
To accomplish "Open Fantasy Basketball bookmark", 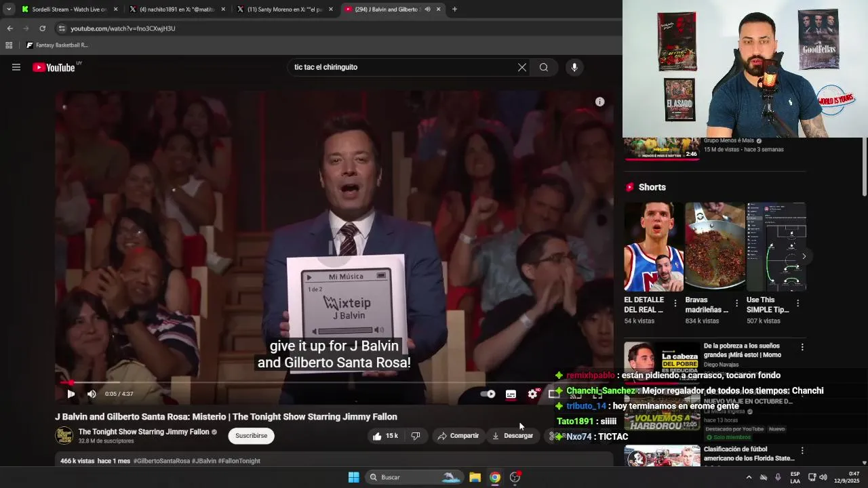I will pos(57,45).
